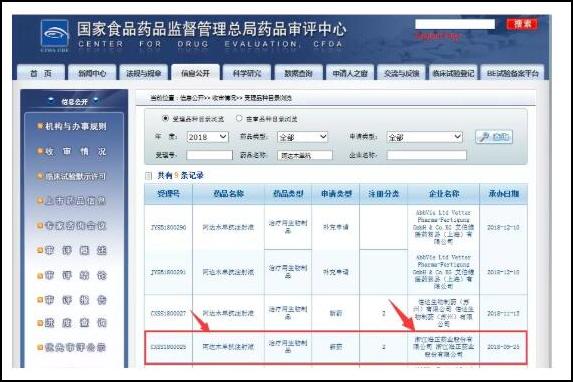Click the bullet icon beside 专家咨询会议
This screenshot has height=382, width=573.
(x=40, y=226)
